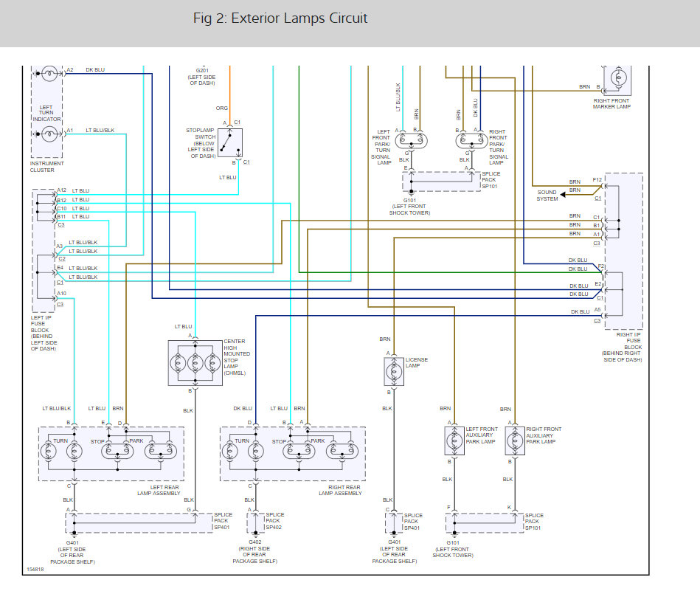
Task: Click the G101 ground symbol below top SP101
Action: coord(411,194)
